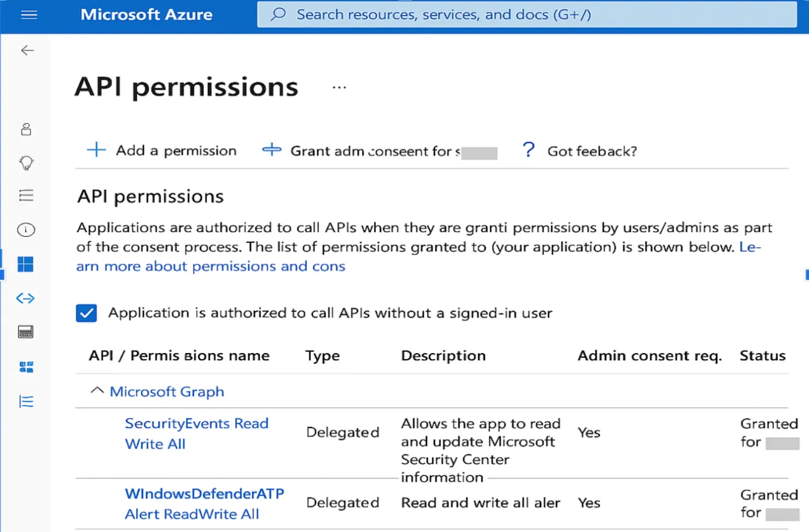Open the user person icon in sidebar
809x532 pixels.
coord(26,129)
